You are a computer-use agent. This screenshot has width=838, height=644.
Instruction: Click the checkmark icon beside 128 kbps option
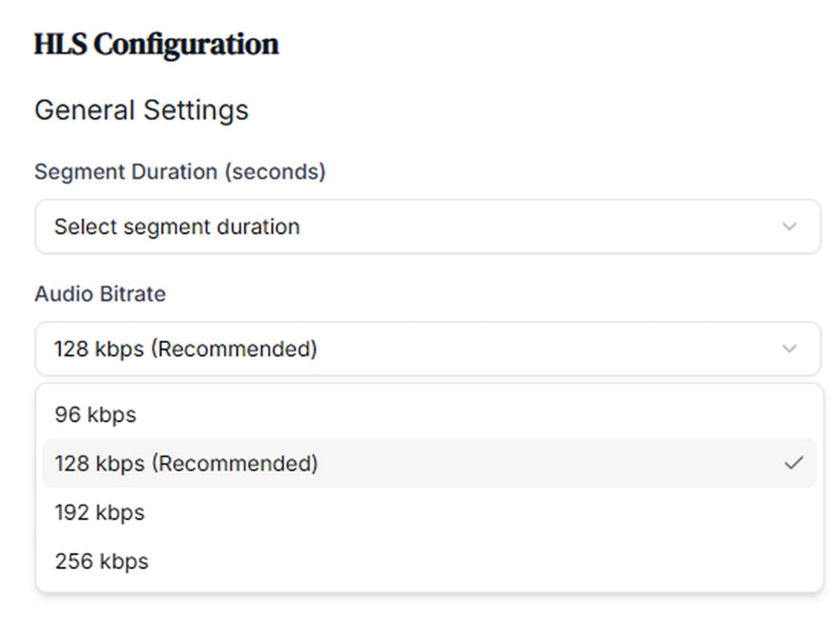point(793,463)
